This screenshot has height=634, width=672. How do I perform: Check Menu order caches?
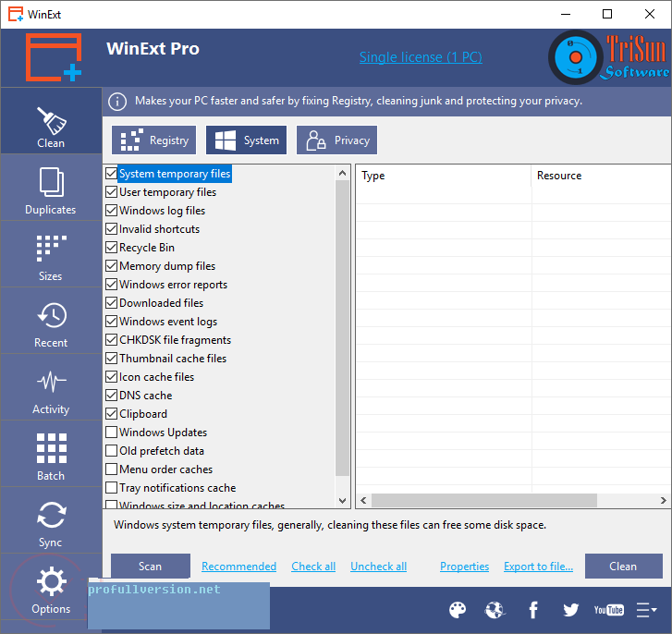click(x=112, y=469)
